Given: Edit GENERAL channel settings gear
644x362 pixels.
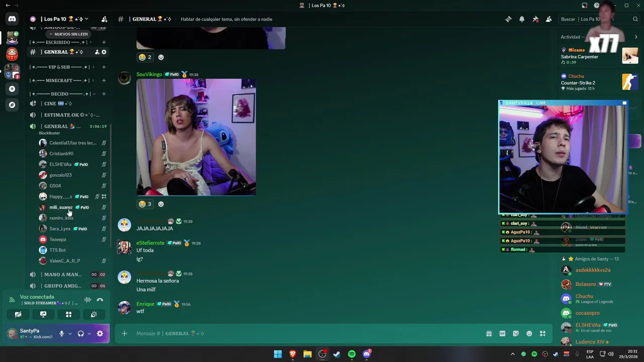Looking at the screenshot, I should click(104, 52).
